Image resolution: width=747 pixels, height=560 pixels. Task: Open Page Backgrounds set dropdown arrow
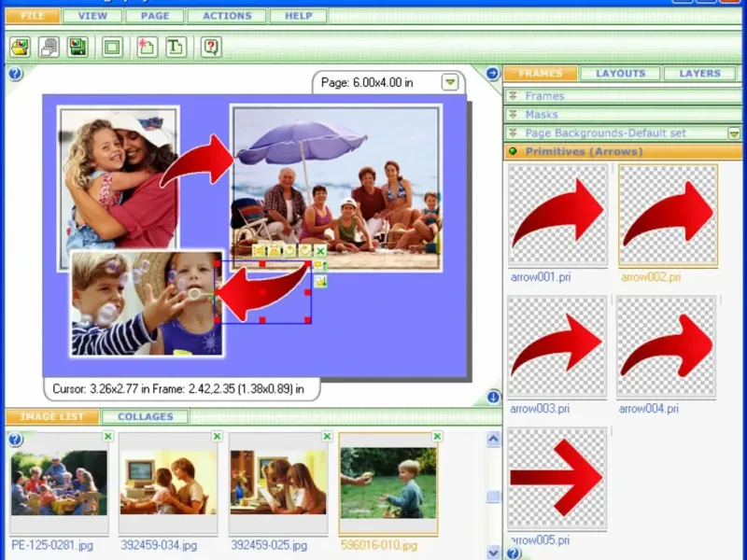[x=734, y=133]
